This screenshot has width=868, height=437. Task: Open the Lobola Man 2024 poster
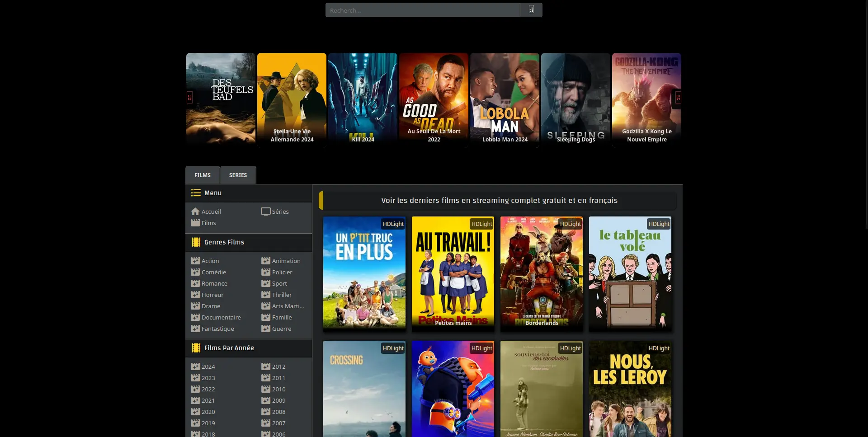[x=505, y=99]
